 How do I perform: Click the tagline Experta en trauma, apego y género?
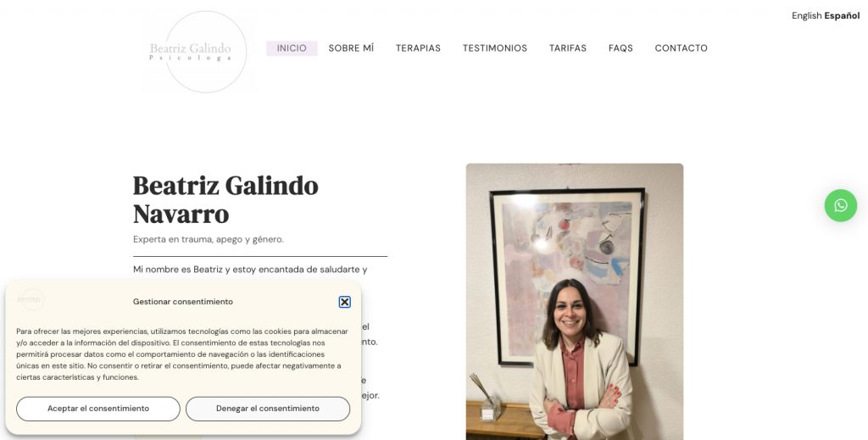click(x=209, y=239)
